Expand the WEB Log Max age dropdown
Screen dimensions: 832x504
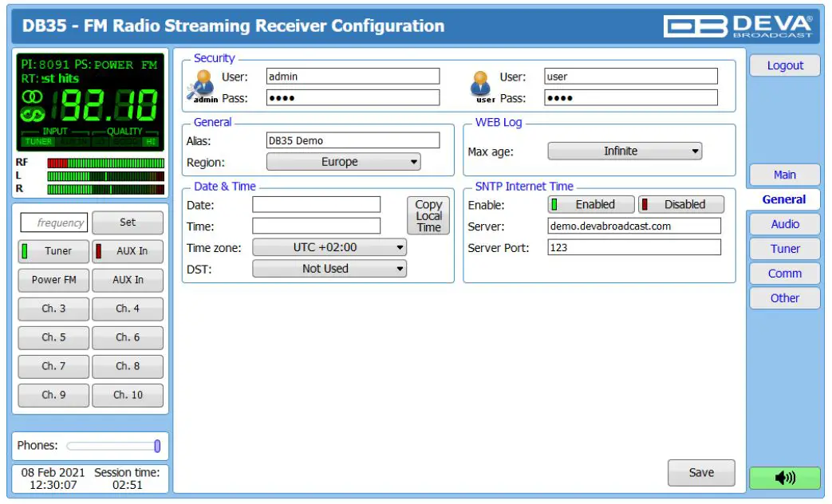[x=624, y=151]
